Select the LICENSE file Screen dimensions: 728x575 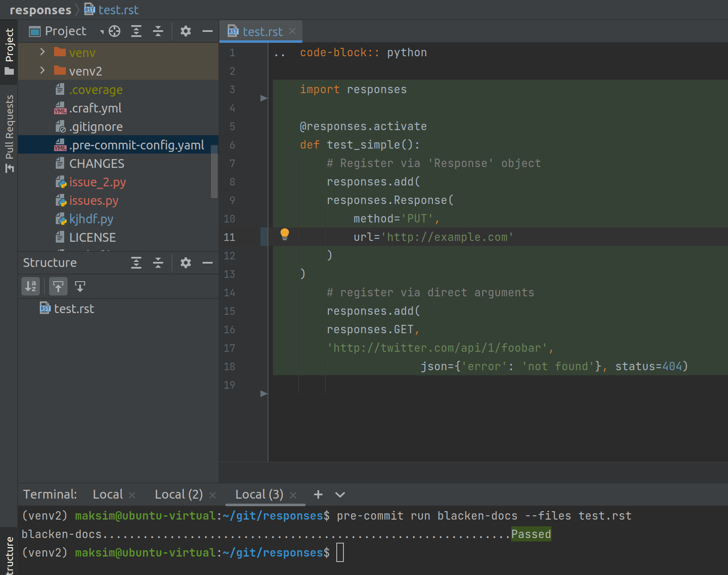[x=92, y=237]
